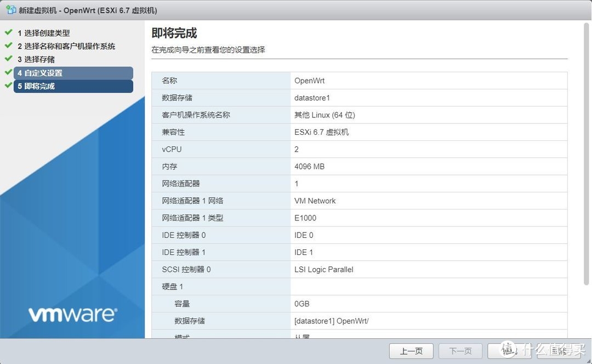Click the ESXi 6.7 虚拟机 value in 兼容性 row
The width and height of the screenshot is (592, 364).
coord(322,132)
